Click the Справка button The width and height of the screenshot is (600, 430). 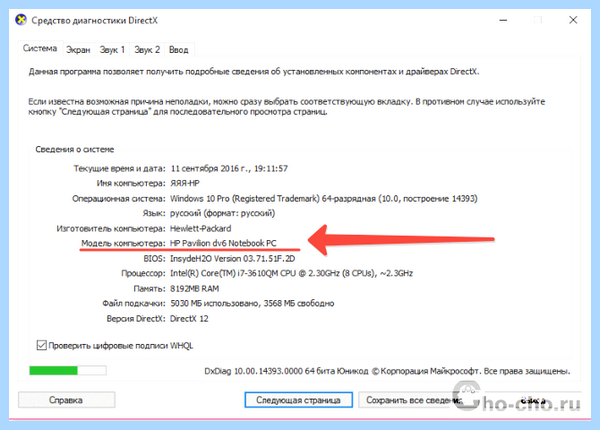point(66,400)
